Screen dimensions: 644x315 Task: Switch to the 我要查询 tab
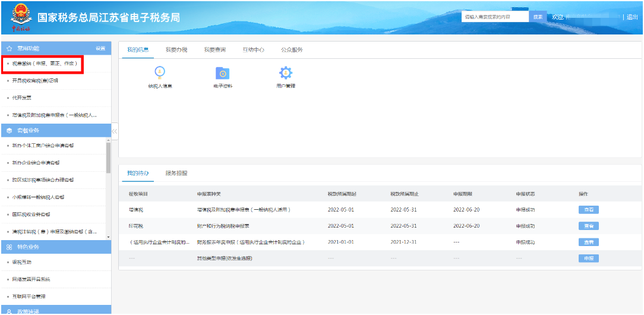click(214, 50)
